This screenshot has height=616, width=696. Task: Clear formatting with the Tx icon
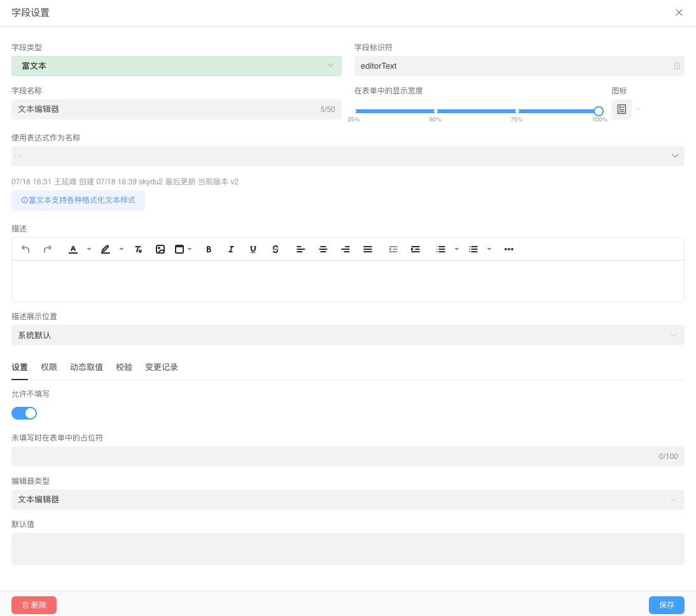pyautogui.click(x=138, y=249)
